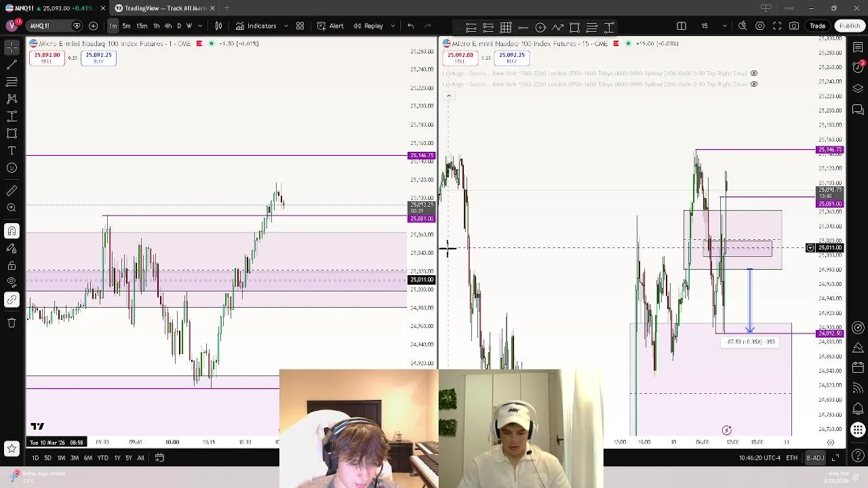Open the go to date calendar icon
Image resolution: width=868 pixels, height=488 pixels.
(x=159, y=458)
